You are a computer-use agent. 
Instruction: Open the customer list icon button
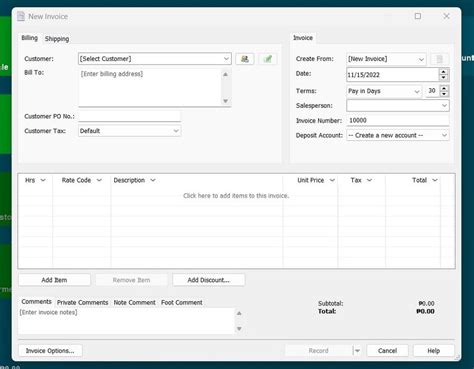tap(245, 59)
